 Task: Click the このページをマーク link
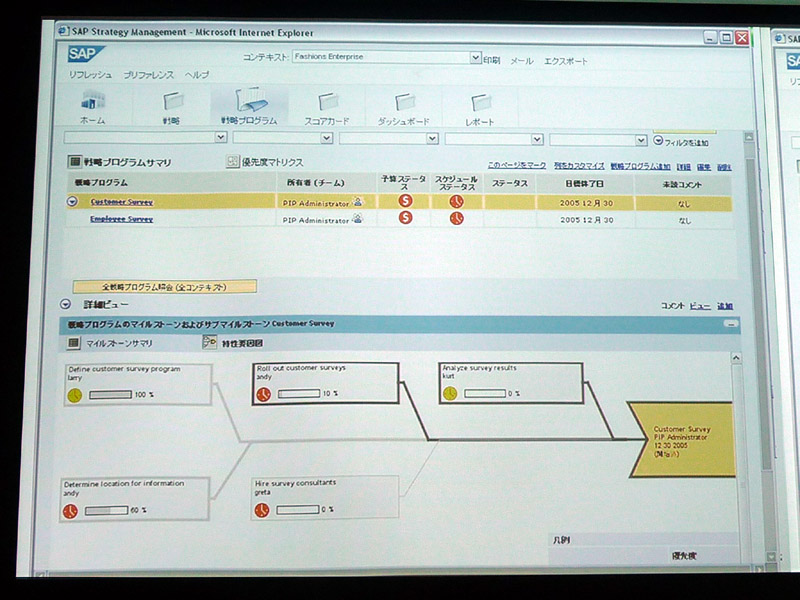[x=516, y=165]
